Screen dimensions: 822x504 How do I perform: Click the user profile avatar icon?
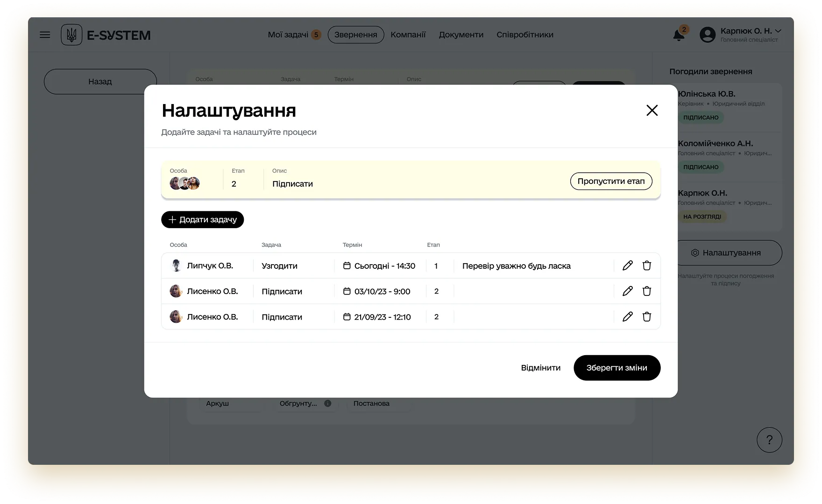pos(708,35)
